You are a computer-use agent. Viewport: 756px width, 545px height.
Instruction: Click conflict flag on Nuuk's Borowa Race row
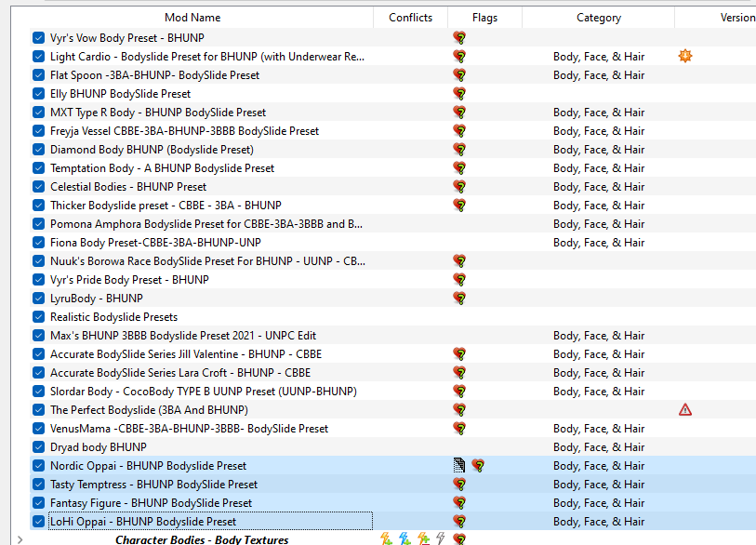460,261
